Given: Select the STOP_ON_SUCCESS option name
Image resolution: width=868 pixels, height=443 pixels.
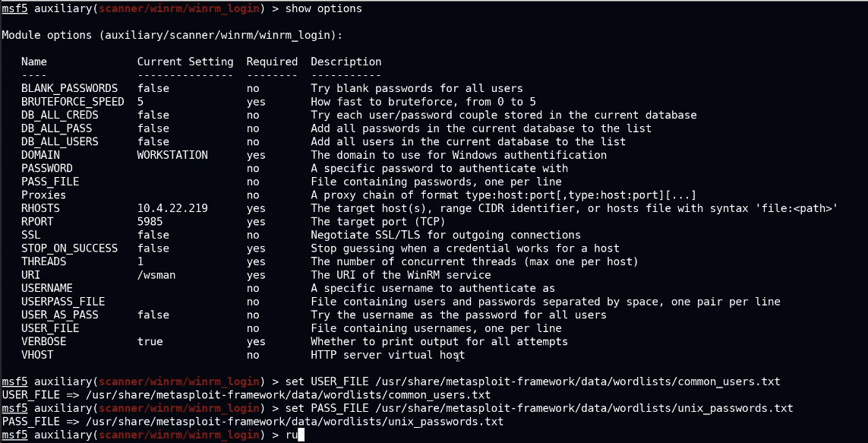Looking at the screenshot, I should click(69, 248).
